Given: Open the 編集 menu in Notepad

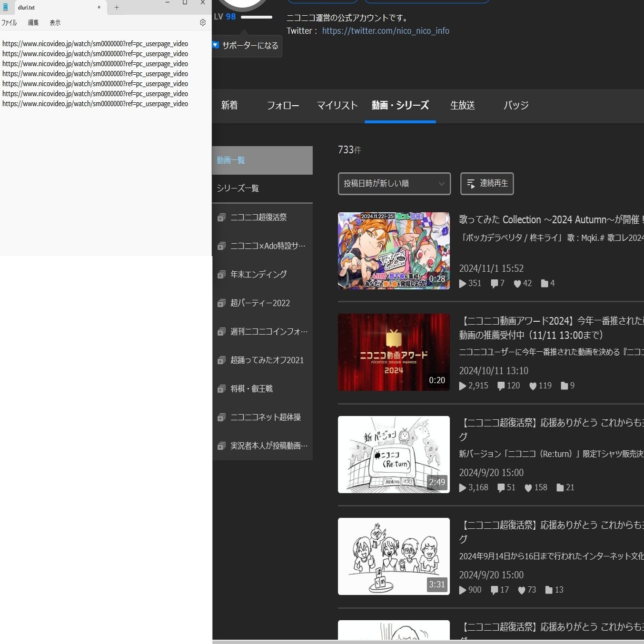Looking at the screenshot, I should [x=33, y=22].
